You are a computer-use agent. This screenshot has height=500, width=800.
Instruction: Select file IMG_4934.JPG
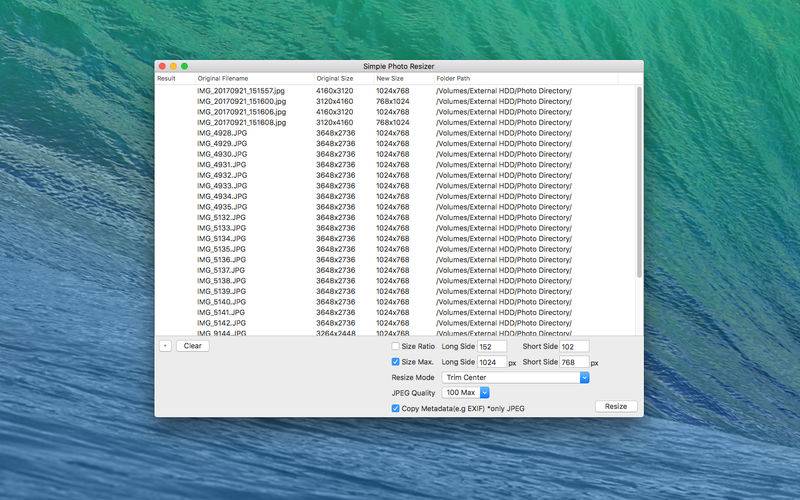click(395, 196)
